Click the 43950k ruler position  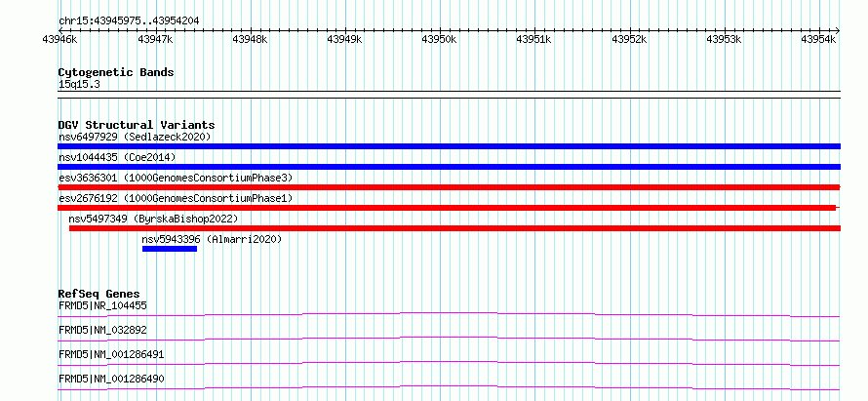[440, 39]
